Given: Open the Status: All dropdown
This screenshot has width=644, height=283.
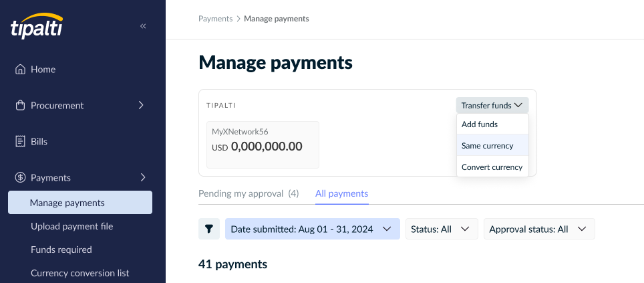Looking at the screenshot, I should tap(442, 229).
